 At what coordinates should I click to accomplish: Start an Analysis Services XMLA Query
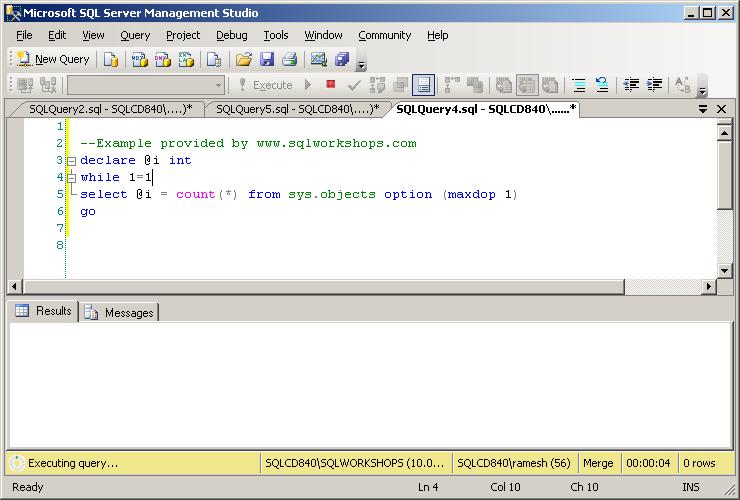[186, 59]
